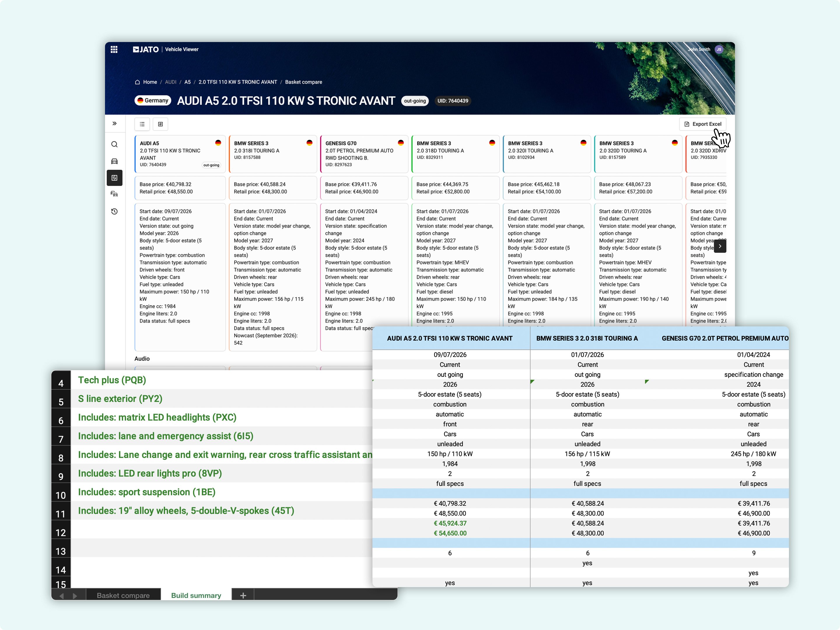Select BMW Series 3 318D Touring A card
The height and width of the screenshot is (630, 840).
pyautogui.click(x=456, y=154)
